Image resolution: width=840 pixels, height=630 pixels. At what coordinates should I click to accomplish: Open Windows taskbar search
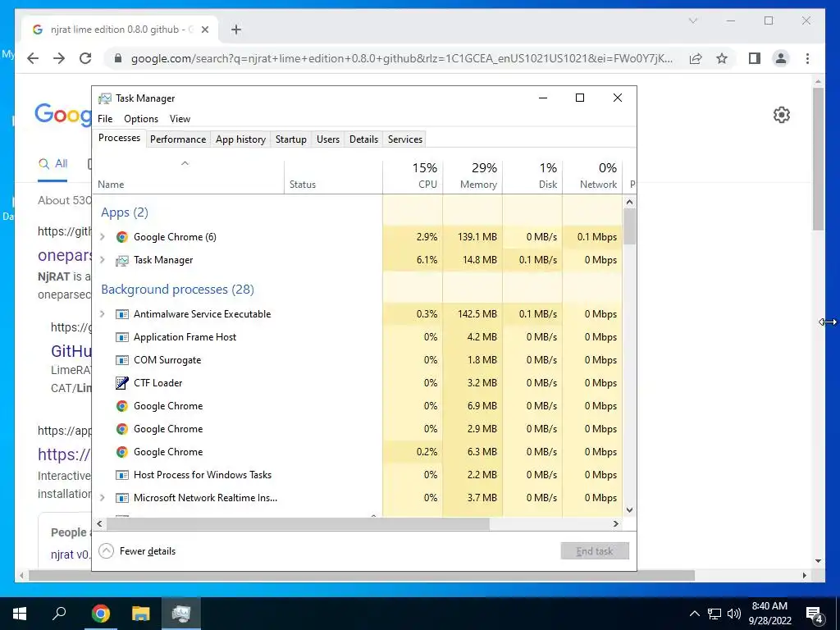pos(59,614)
